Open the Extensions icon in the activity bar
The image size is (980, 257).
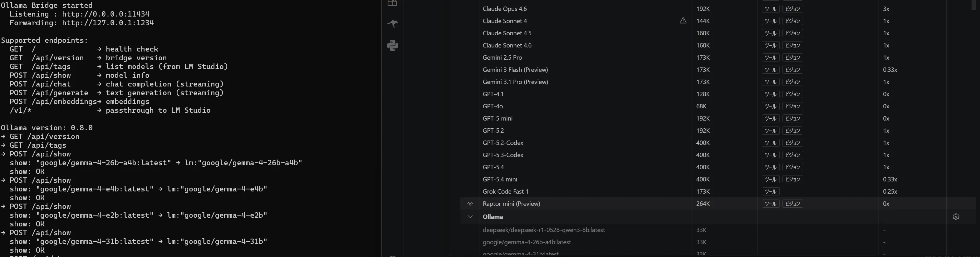tap(392, 3)
